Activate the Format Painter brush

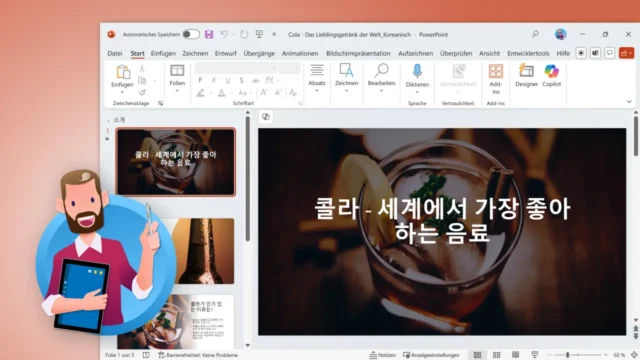(142, 92)
